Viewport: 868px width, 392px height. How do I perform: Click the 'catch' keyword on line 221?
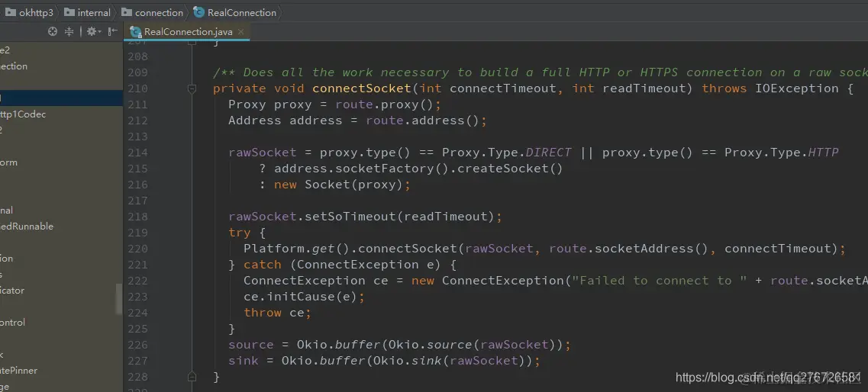[263, 265]
